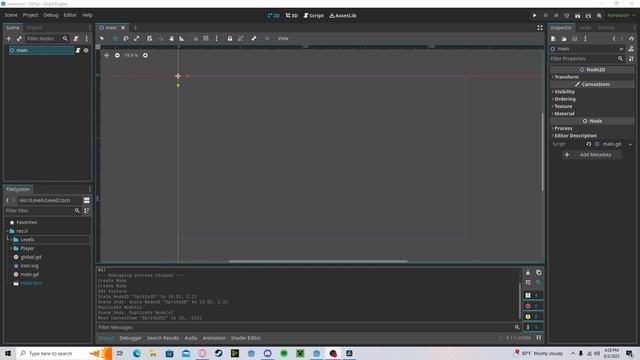640x360 pixels.
Task: Toggle visibility of main node
Action: click(86, 50)
